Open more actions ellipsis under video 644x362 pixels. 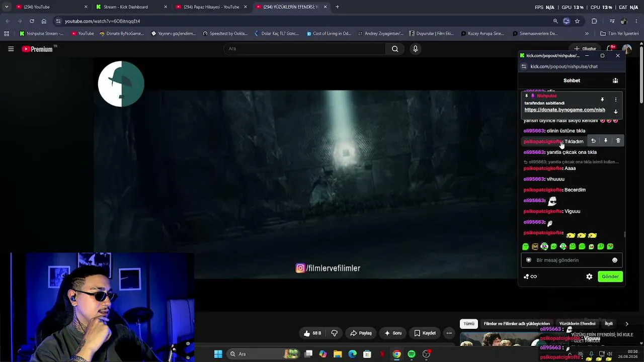pos(449,333)
